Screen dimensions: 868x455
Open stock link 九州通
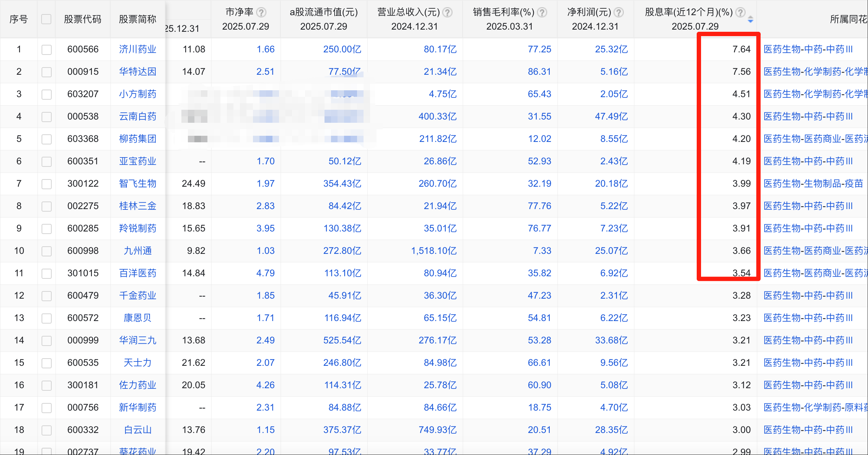(138, 251)
